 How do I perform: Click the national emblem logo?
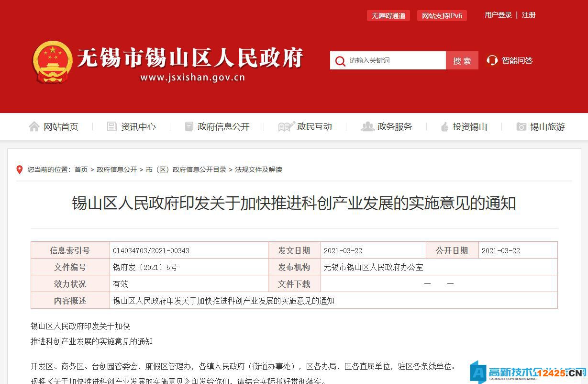pyautogui.click(x=53, y=61)
